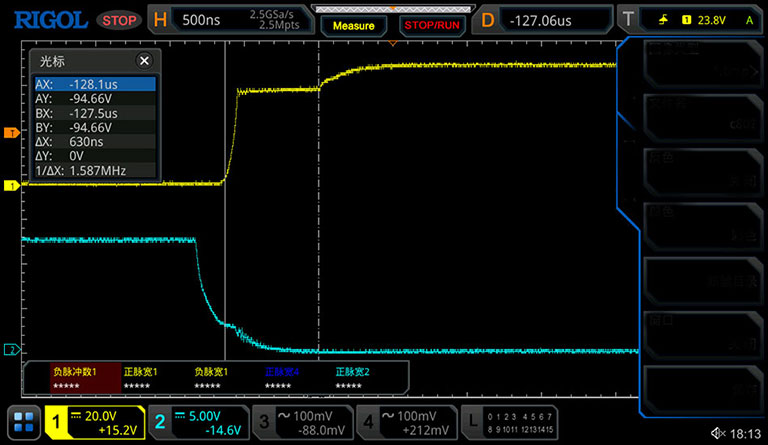768x445 pixels.
Task: Open the logic analyzer L channels panel
Action: pos(507,423)
